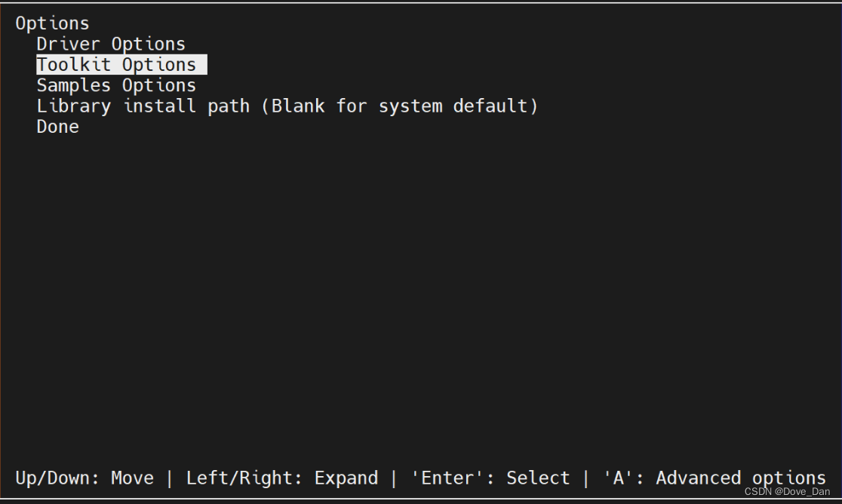Screen dimensions: 842x504
Task: Select Done to finish configuration
Action: point(57,126)
